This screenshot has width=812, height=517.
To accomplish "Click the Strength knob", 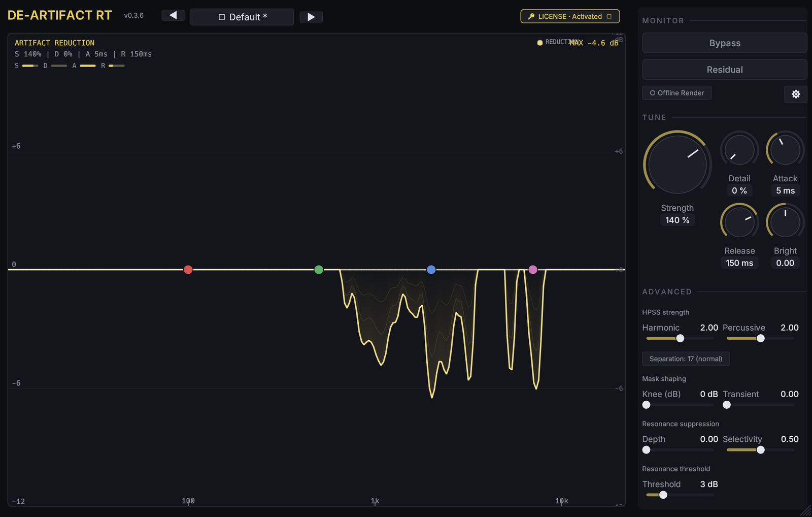I will click(x=678, y=165).
